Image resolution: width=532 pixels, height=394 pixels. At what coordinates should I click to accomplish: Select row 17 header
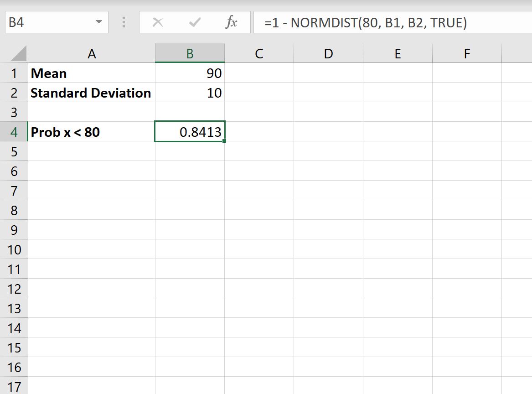[x=14, y=387]
